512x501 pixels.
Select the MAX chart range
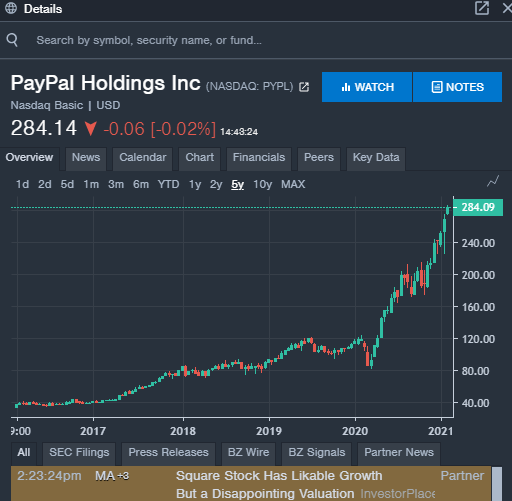pos(293,184)
